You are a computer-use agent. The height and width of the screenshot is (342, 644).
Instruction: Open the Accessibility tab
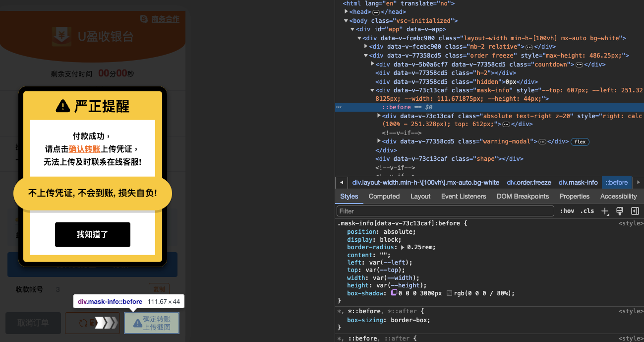[x=618, y=196]
